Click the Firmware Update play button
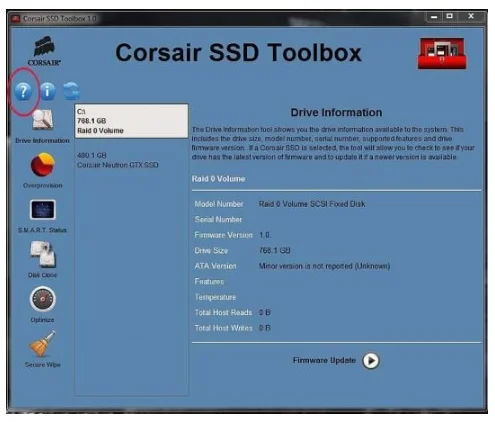Image resolution: width=495 pixels, height=422 pixels. [371, 361]
